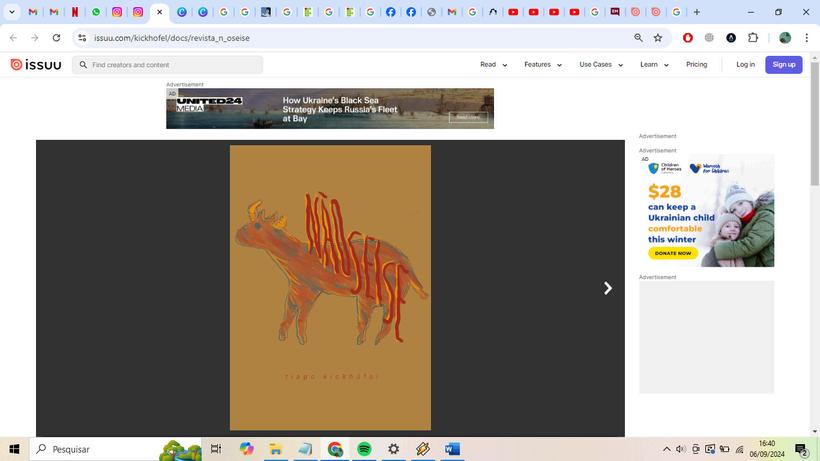Reload the page with the refresh icon
Viewport: 820px width, 461px height.
tap(56, 38)
